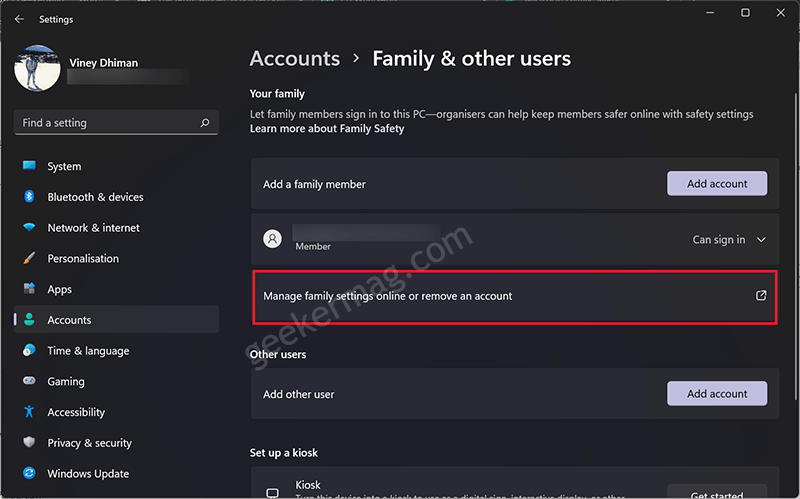Click the Member role label
This screenshot has height=499, width=800.
tap(313, 246)
